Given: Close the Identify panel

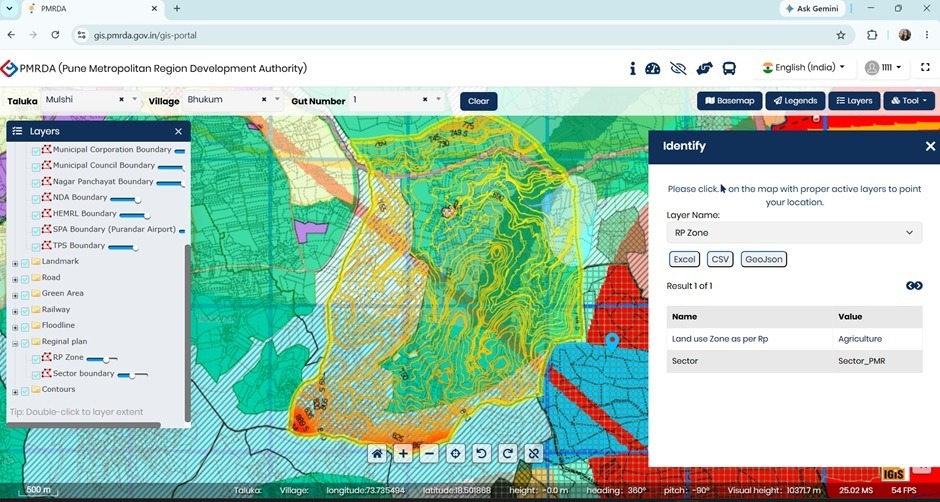Looking at the screenshot, I should [930, 146].
